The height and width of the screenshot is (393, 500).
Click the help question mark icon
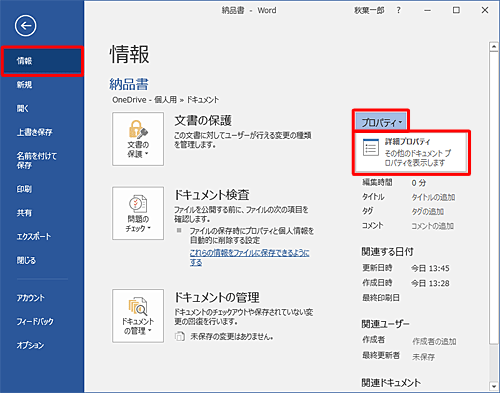398,10
